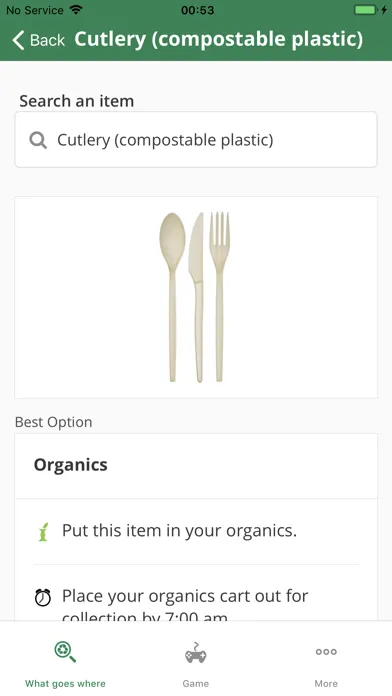Open the compostable cutlery image
The image size is (392, 696).
coord(196,297)
